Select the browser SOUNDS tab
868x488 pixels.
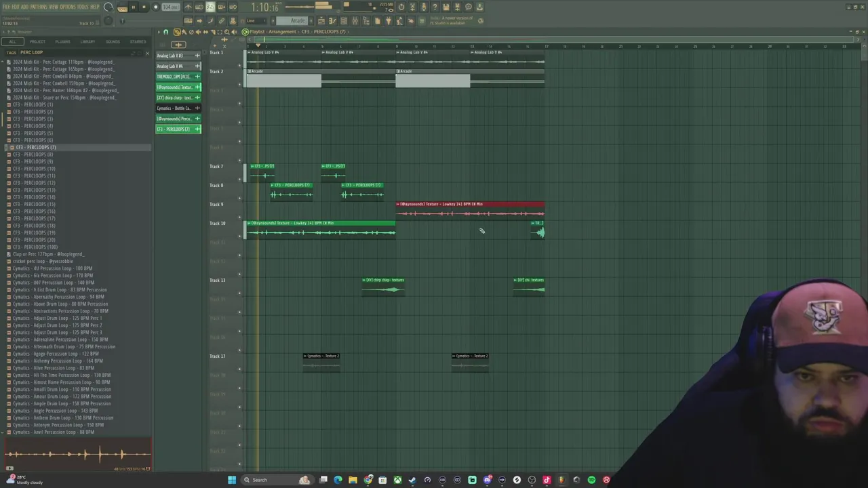click(113, 42)
